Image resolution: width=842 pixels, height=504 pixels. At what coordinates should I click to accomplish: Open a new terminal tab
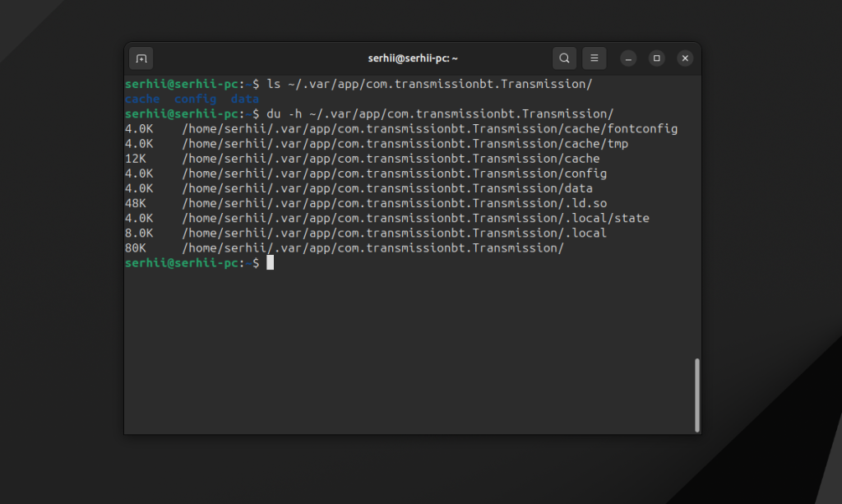point(141,58)
